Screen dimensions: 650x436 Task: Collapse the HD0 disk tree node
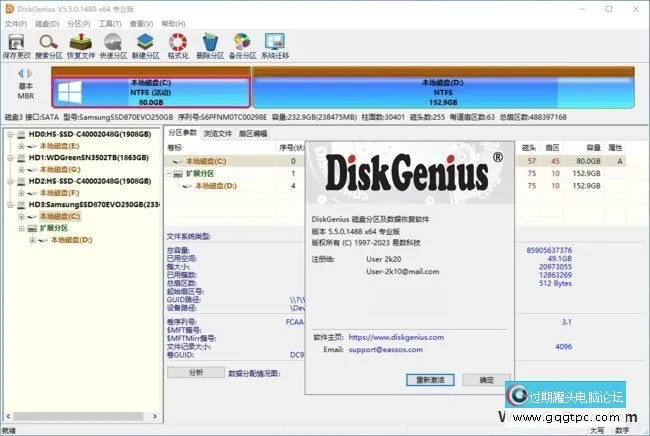coord(10,134)
